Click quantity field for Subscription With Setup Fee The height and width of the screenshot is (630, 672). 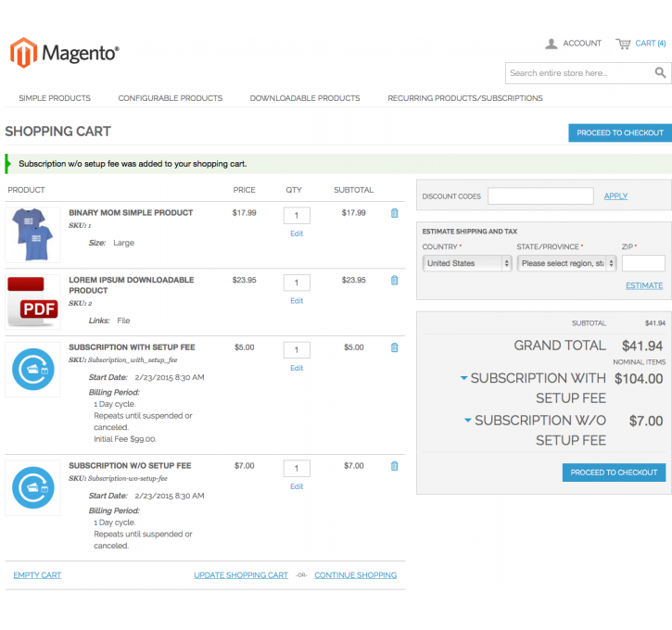point(297,350)
